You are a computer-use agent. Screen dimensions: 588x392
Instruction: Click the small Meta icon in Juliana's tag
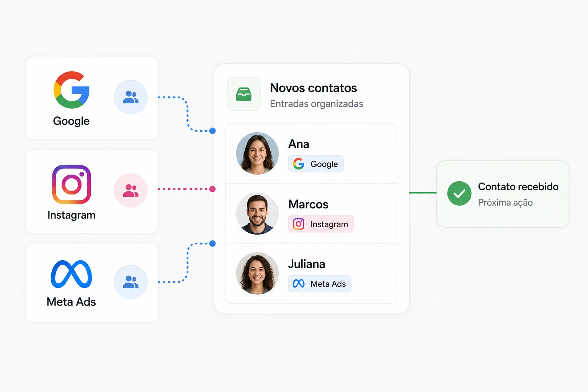click(299, 284)
